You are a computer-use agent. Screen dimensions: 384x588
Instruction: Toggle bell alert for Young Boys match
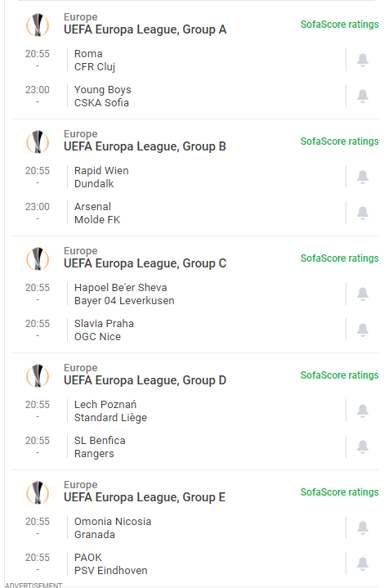[362, 96]
